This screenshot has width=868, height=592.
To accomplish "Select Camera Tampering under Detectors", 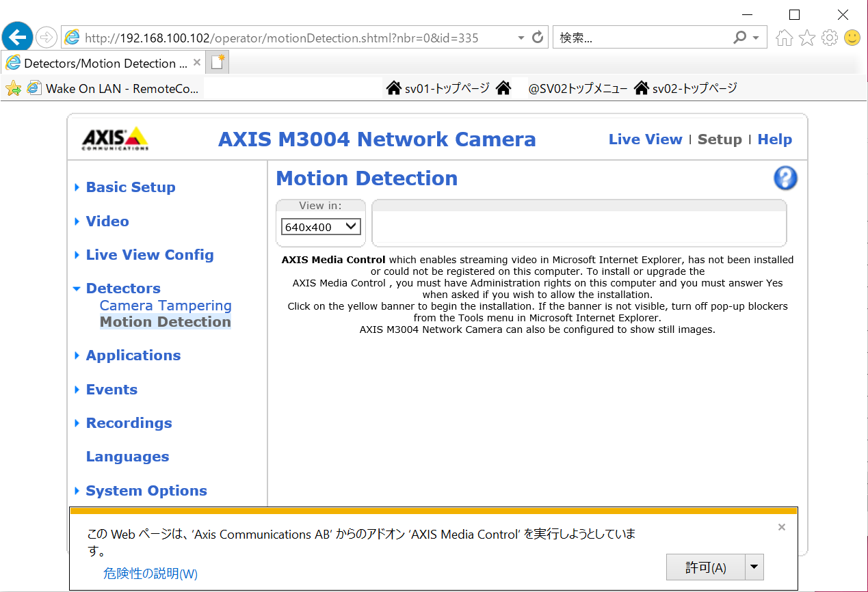I will tap(166, 306).
